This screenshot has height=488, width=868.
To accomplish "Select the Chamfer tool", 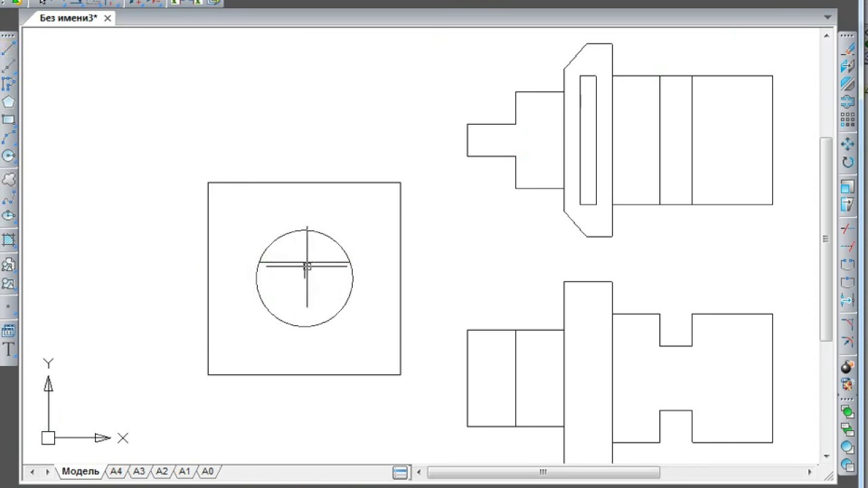I will point(848,323).
